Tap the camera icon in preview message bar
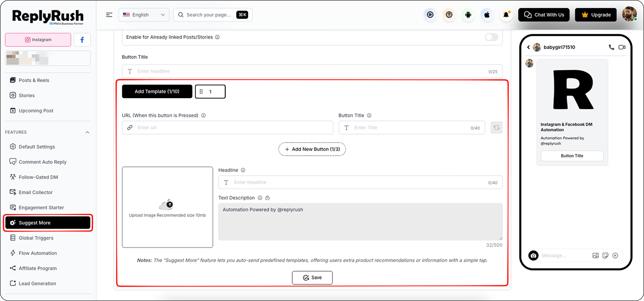The height and width of the screenshot is (301, 644). click(533, 256)
